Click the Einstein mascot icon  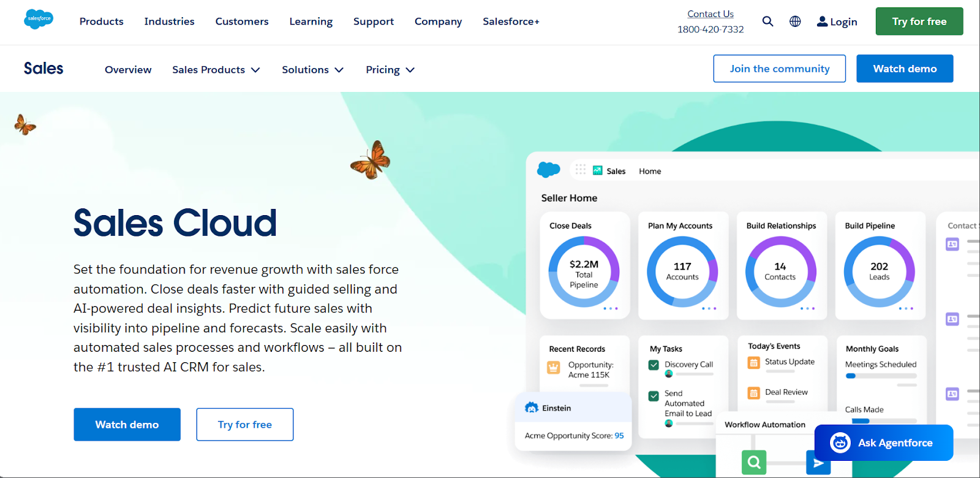532,408
